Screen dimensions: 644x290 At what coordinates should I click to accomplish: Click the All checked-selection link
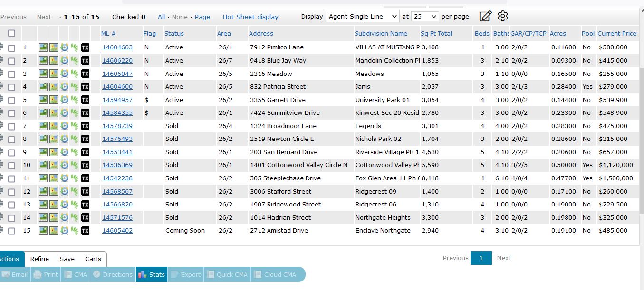162,17
